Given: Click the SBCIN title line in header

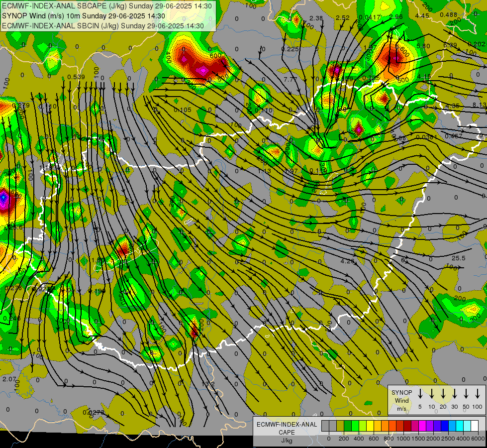Looking at the screenshot, I should point(103,26).
